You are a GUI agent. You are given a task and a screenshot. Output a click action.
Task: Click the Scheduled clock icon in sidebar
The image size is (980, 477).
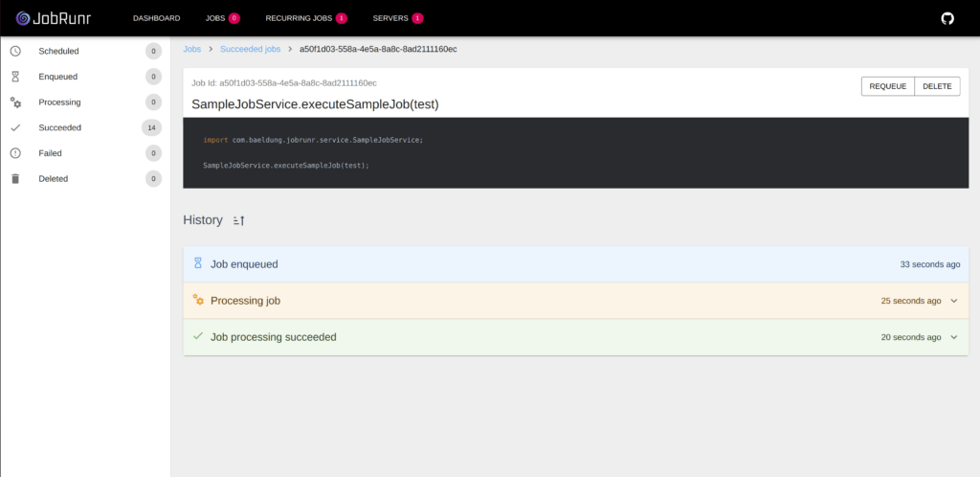pyautogui.click(x=15, y=51)
